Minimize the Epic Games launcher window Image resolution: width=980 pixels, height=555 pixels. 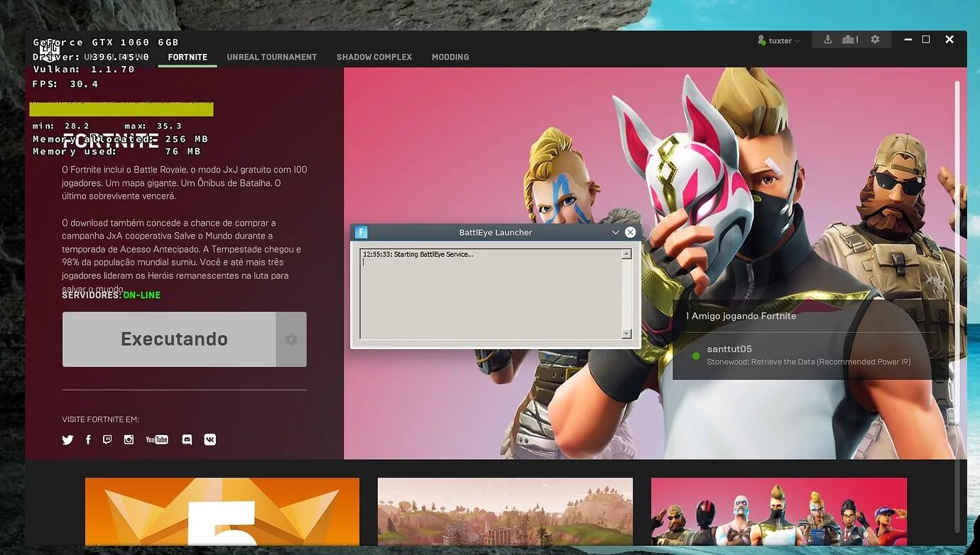click(x=908, y=40)
